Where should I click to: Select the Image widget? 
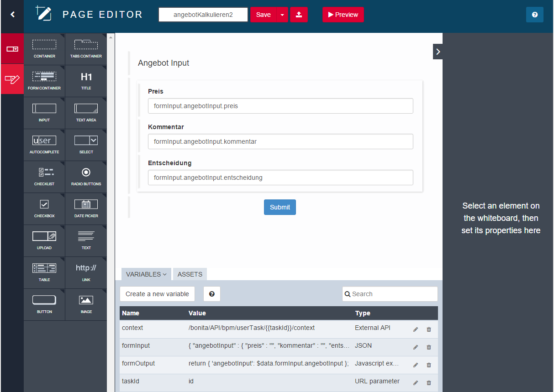click(86, 304)
